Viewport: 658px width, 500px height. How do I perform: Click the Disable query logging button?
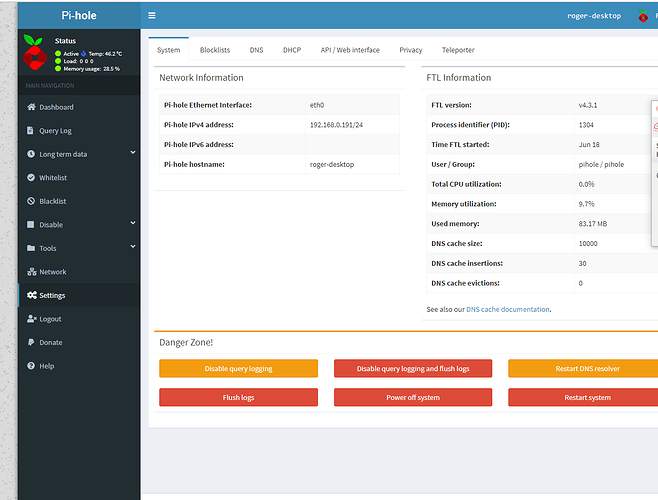[x=238, y=369]
